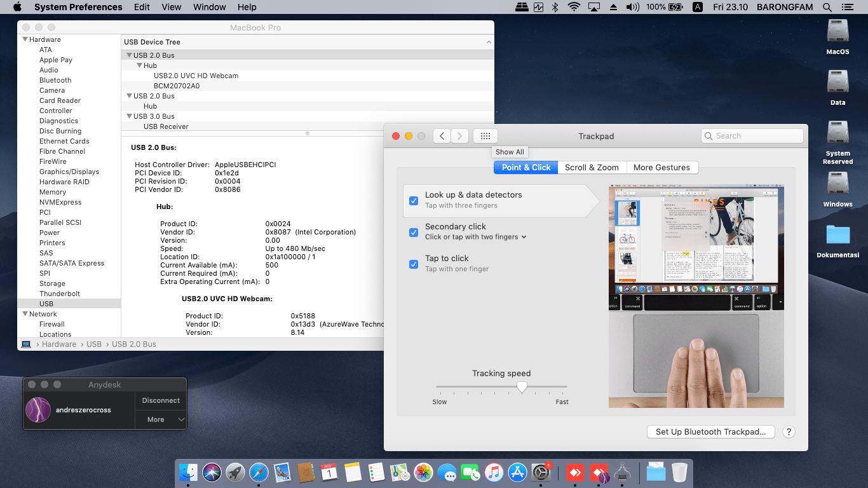Toggle Look up & data detectors checkbox
Image resolution: width=868 pixels, height=488 pixels.
coord(414,200)
